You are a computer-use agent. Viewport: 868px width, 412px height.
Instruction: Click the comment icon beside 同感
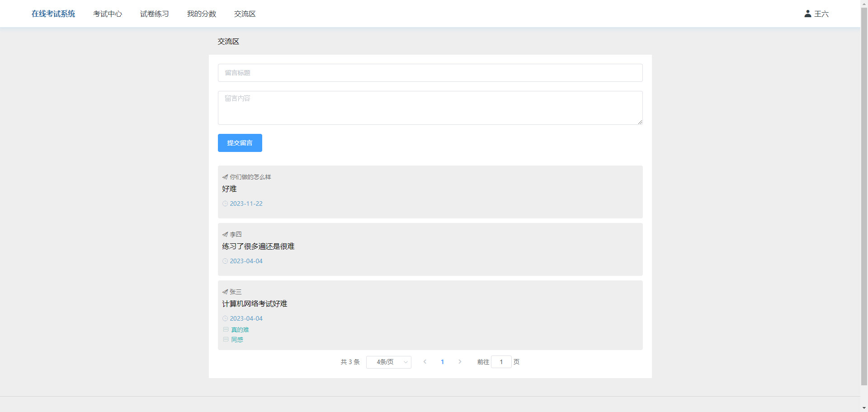[x=226, y=340]
